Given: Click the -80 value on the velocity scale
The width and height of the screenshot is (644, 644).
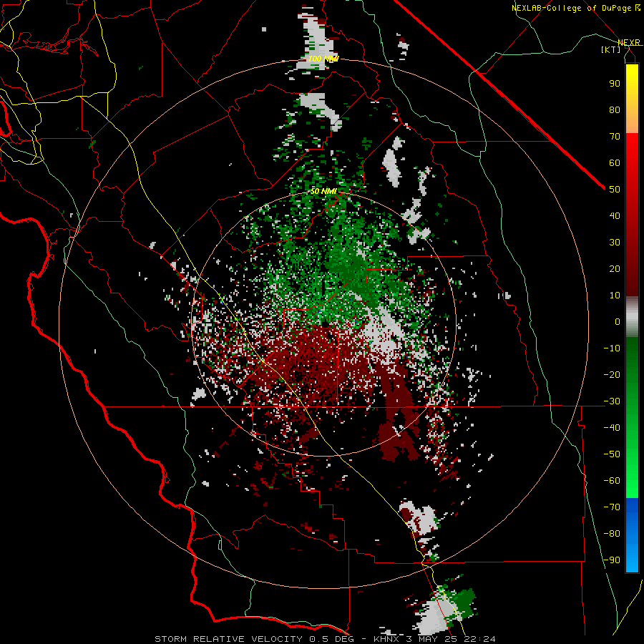Looking at the screenshot, I should [612, 534].
